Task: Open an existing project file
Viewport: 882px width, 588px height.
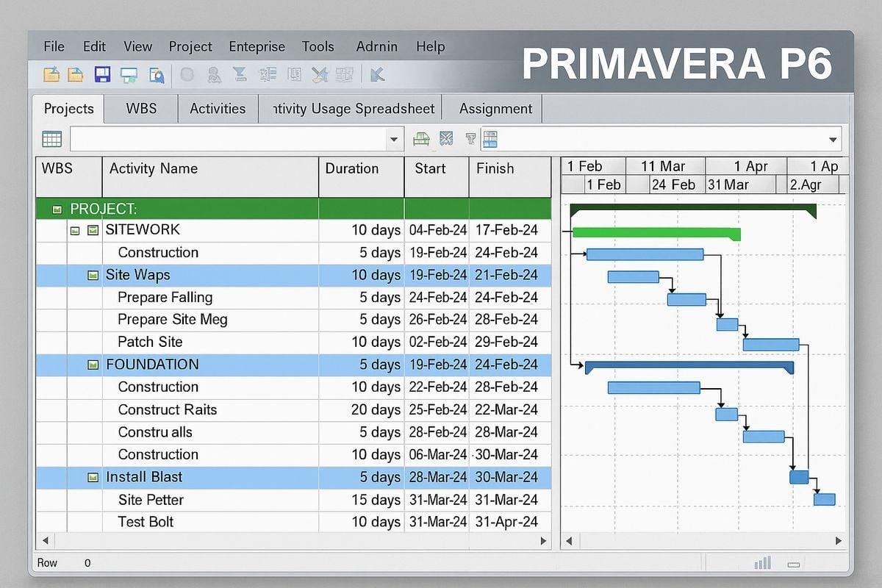Action: [50, 74]
